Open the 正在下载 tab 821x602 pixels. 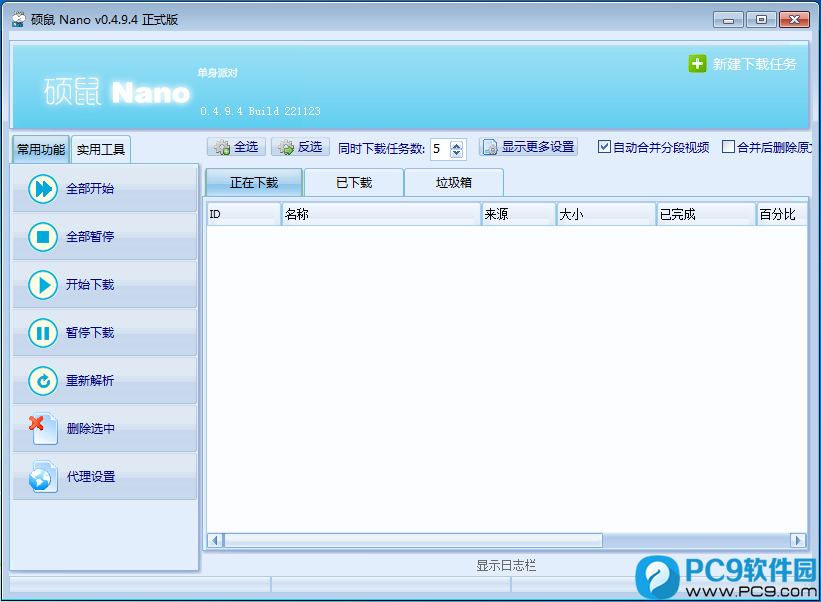[254, 183]
